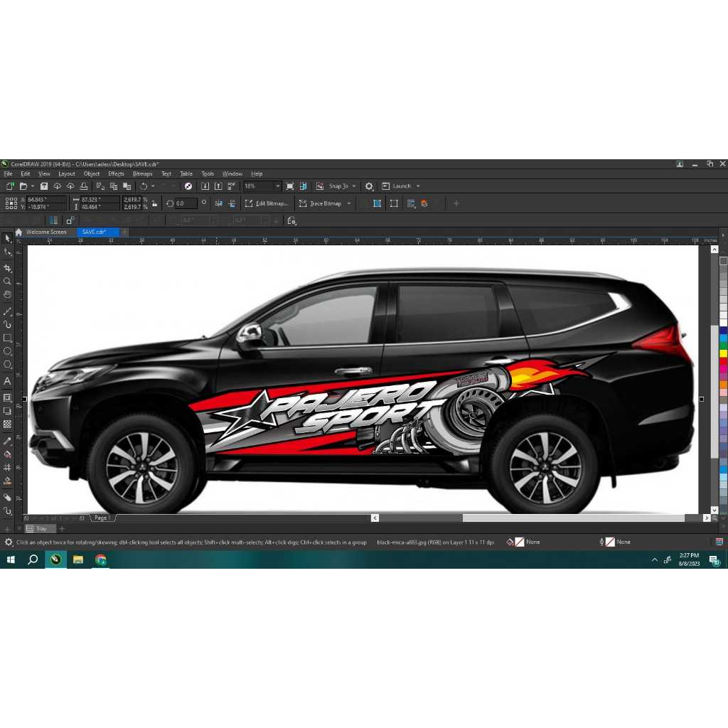Click the Save icon in the standard toolbar
Screen dimensions: 728x728
click(43, 186)
